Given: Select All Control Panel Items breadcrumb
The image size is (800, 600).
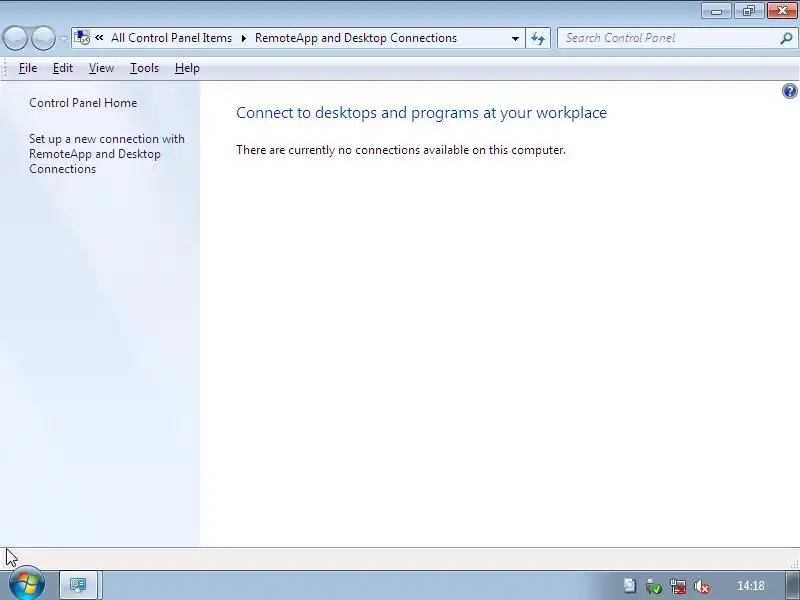Looking at the screenshot, I should click(171, 38).
